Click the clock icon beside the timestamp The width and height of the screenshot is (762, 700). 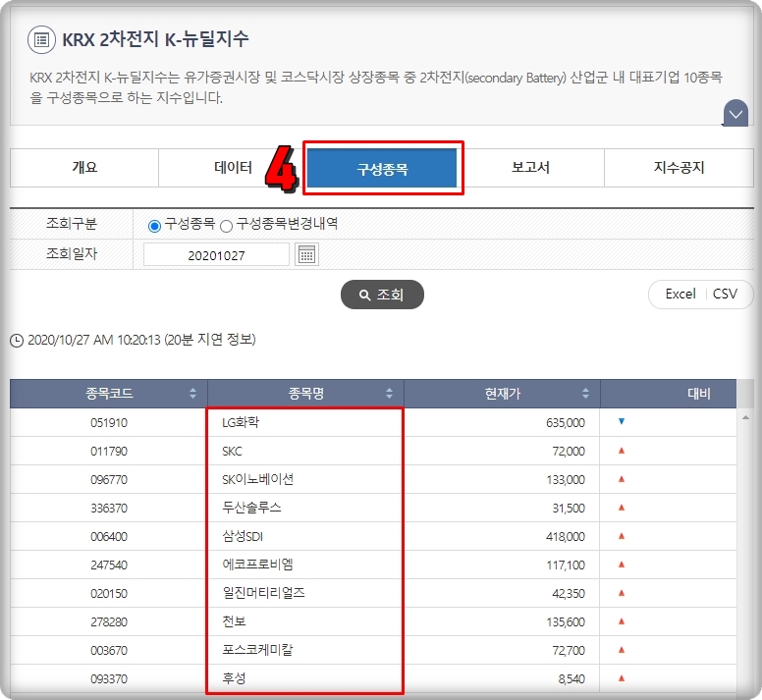point(17,341)
